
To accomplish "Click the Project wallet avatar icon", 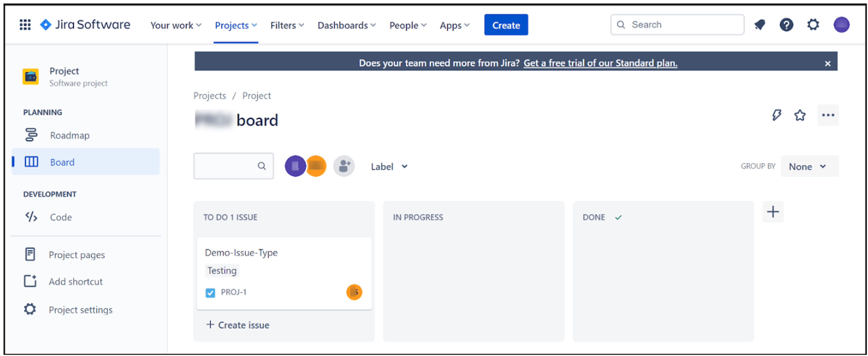I will [x=31, y=76].
